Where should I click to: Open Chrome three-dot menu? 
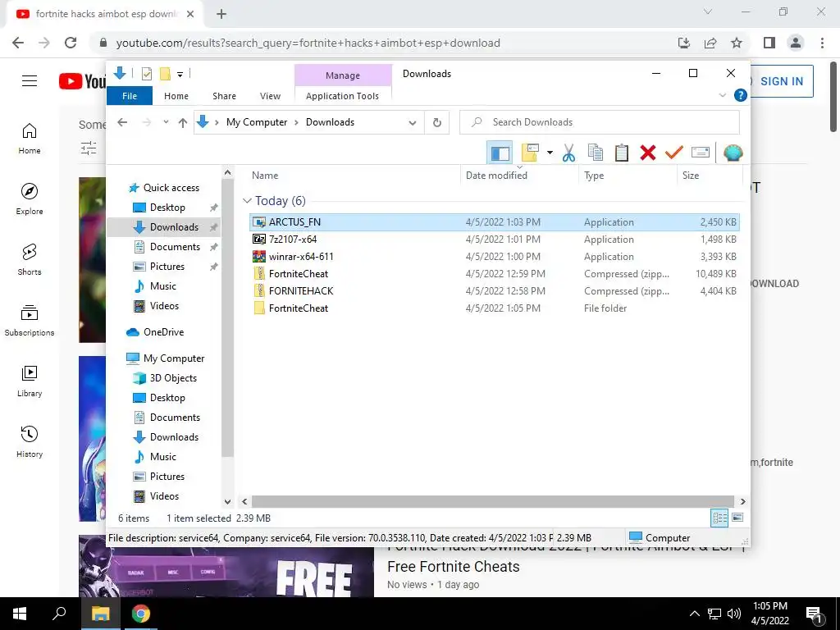coord(822,43)
